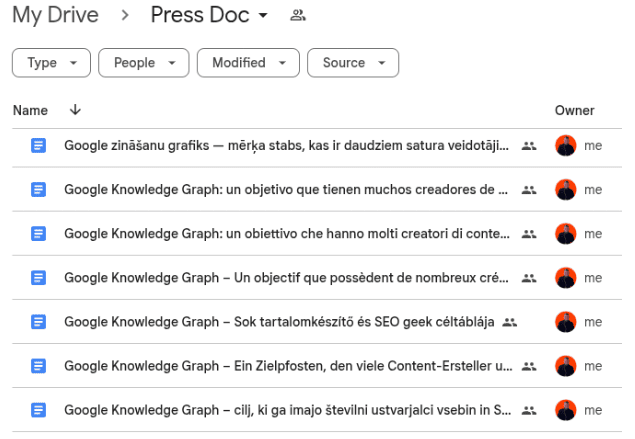Click owner avatar on "Un objectif" row
The image size is (635, 439).
[566, 278]
